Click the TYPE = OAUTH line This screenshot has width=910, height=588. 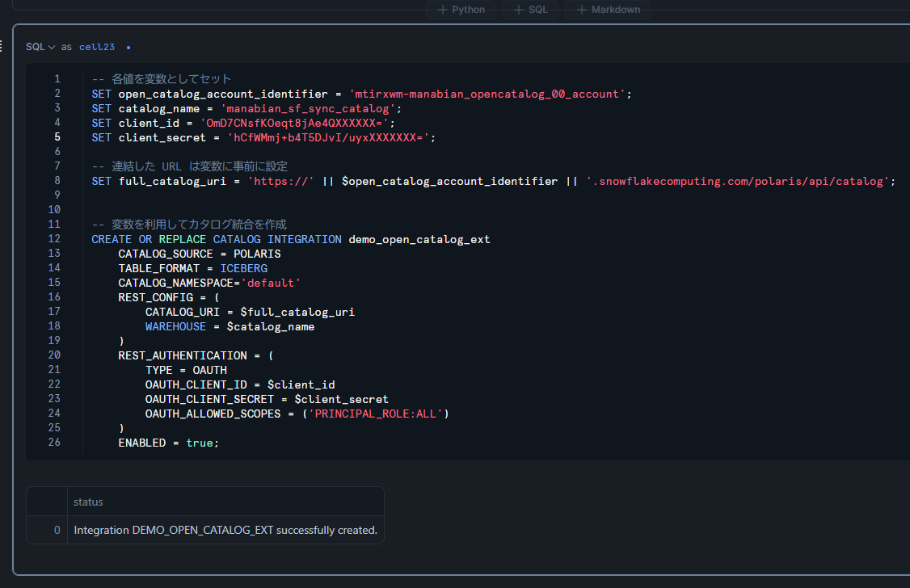tap(186, 370)
